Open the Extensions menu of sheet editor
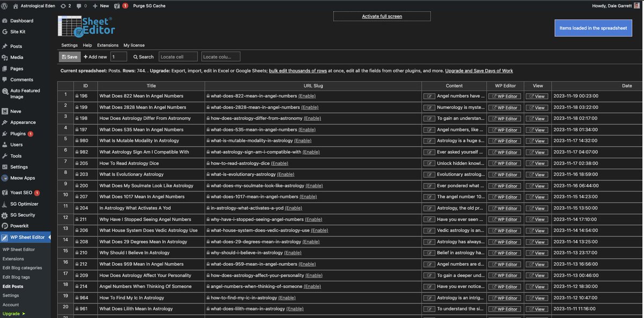 pyautogui.click(x=107, y=45)
